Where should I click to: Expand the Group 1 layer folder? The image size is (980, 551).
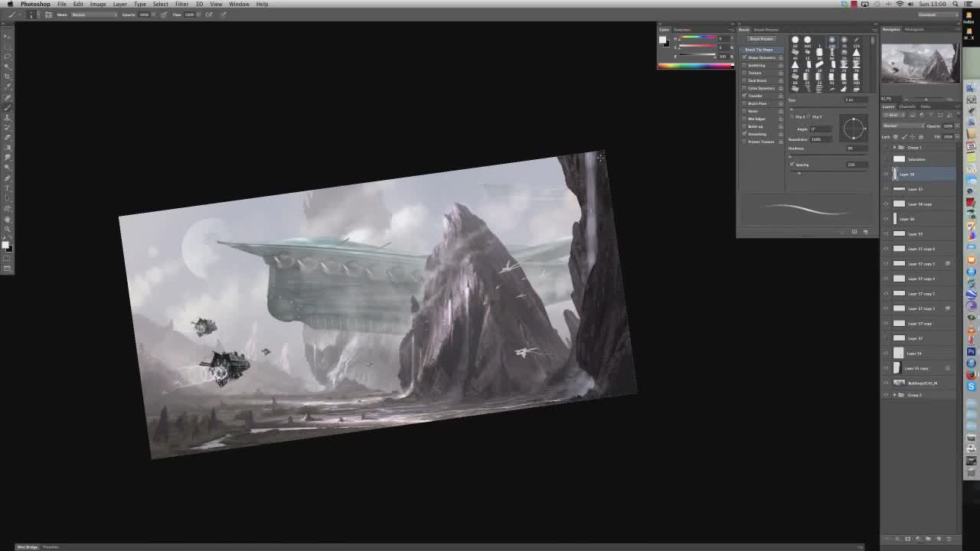894,147
